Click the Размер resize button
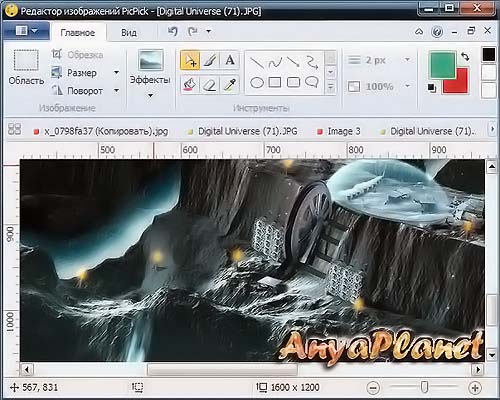Image resolution: width=500 pixels, height=400 pixels. pos(74,73)
